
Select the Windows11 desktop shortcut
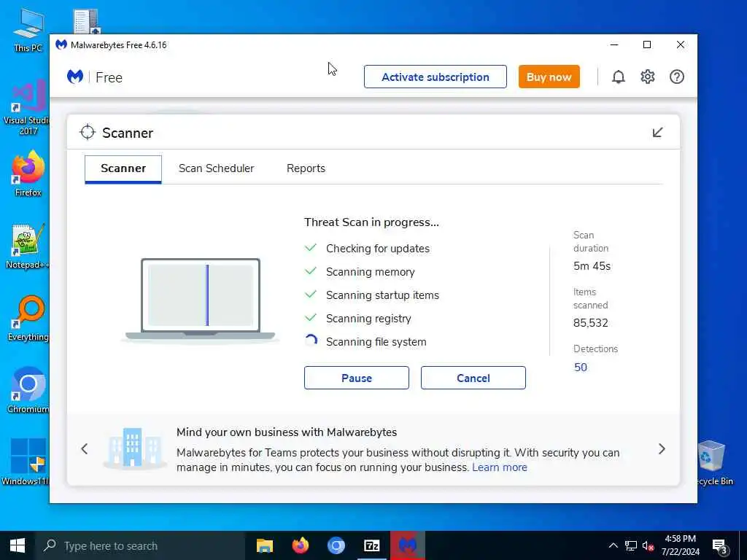(x=26, y=462)
